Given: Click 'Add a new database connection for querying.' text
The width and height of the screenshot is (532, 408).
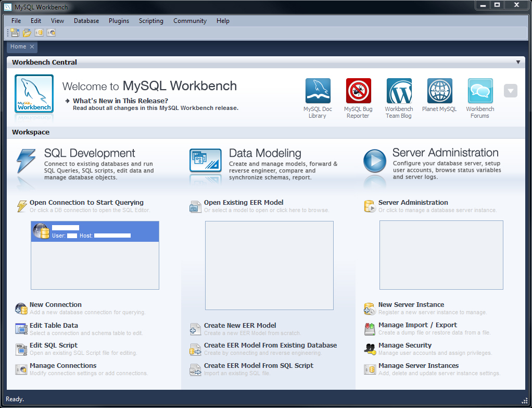Looking at the screenshot, I should point(87,312).
